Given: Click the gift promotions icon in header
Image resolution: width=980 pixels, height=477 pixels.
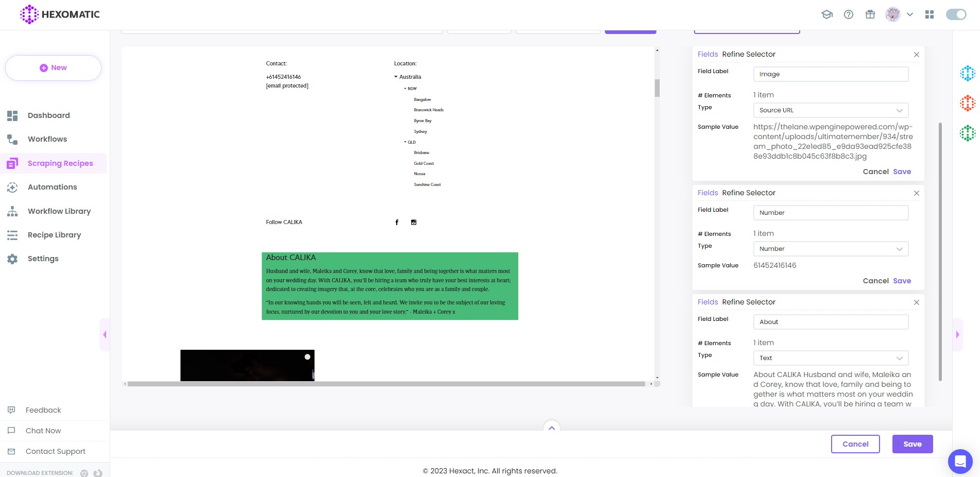Looking at the screenshot, I should tap(870, 14).
